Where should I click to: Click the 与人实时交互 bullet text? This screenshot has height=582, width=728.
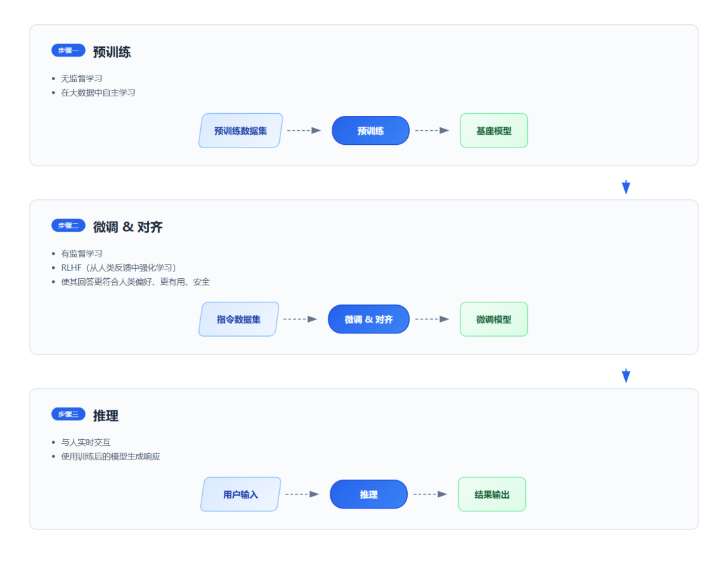[x=86, y=443]
